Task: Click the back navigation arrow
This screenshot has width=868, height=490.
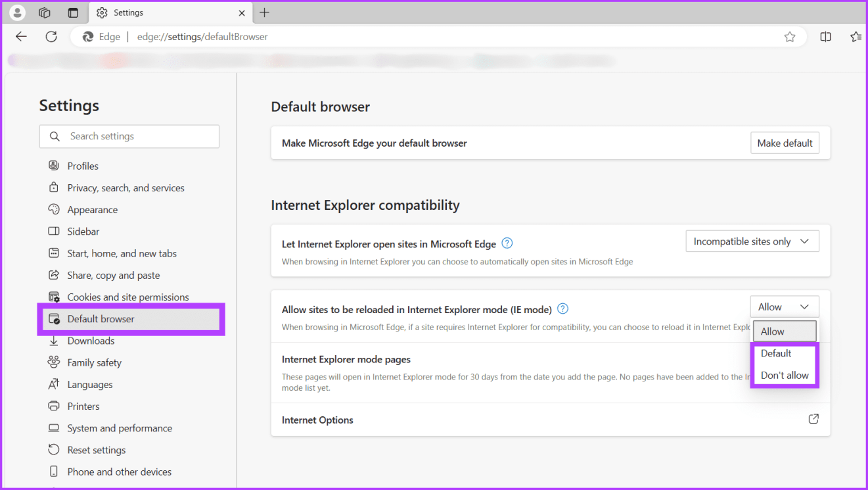Action: pos(21,36)
